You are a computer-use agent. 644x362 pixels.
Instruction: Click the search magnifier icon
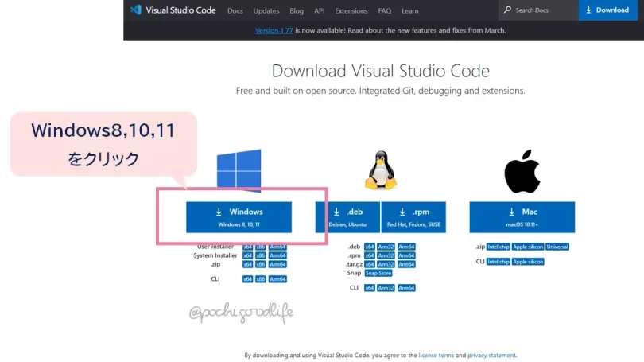[508, 10]
